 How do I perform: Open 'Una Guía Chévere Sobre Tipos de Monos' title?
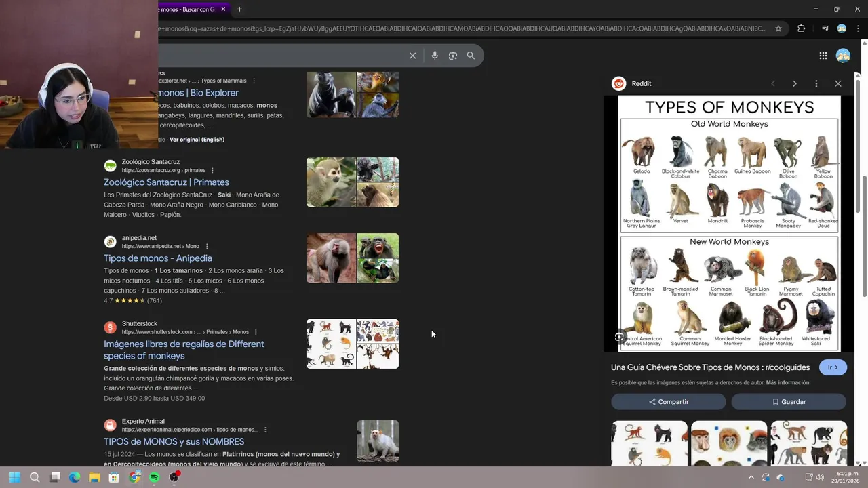click(710, 367)
